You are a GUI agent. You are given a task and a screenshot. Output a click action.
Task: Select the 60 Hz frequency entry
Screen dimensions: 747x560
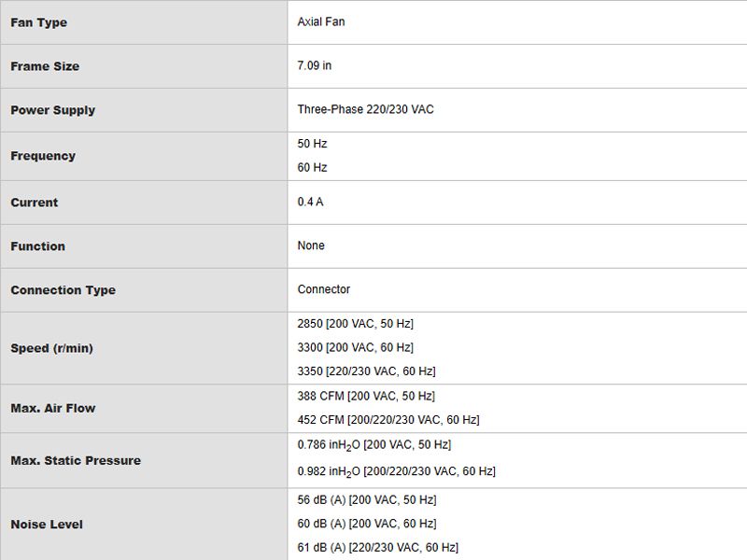click(312, 168)
